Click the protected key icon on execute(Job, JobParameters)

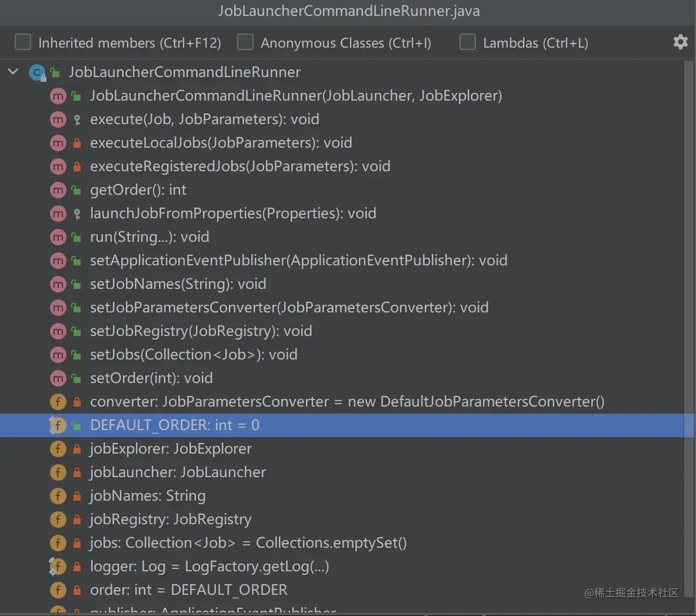(x=77, y=120)
